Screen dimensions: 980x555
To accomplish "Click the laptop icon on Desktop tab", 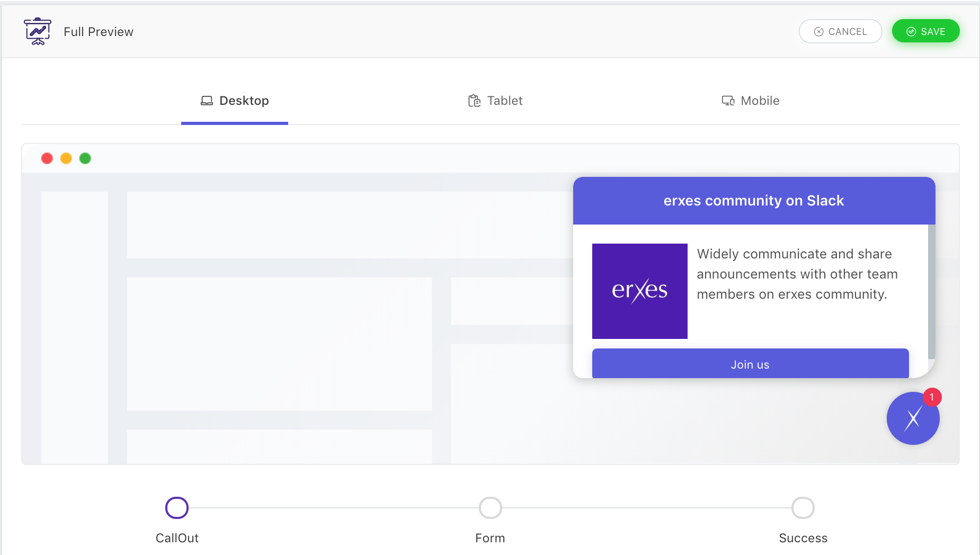I will 207,101.
